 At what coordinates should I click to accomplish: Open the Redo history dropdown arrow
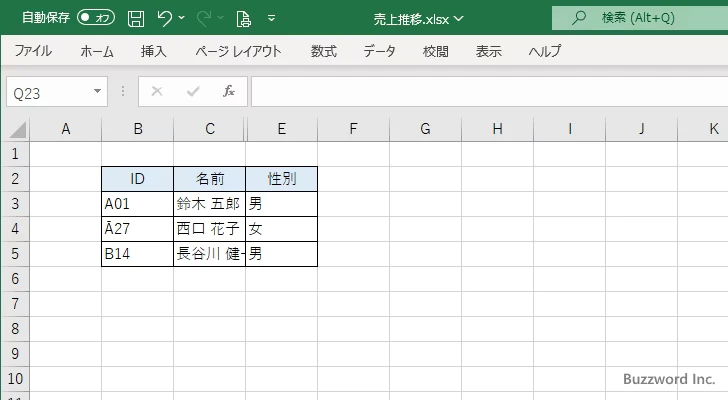pyautogui.click(x=221, y=18)
